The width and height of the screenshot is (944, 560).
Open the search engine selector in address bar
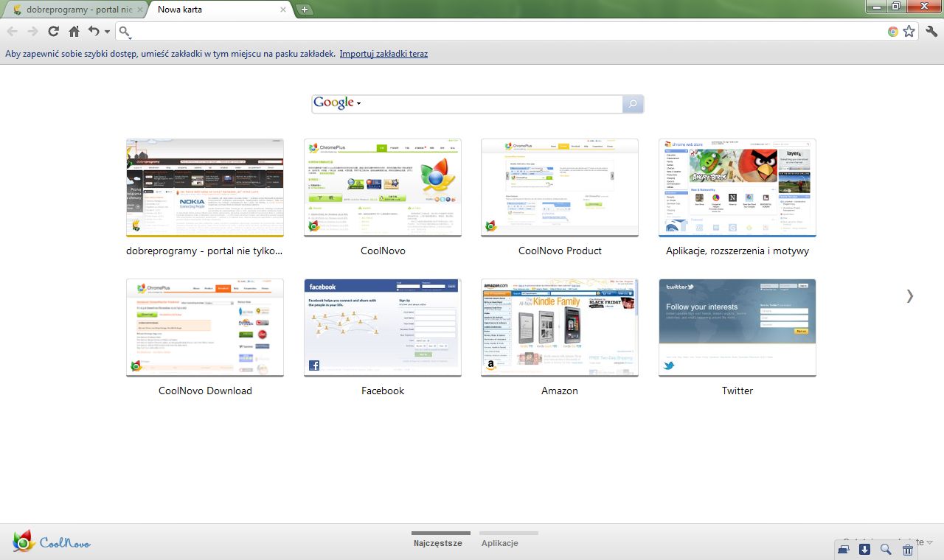[125, 32]
